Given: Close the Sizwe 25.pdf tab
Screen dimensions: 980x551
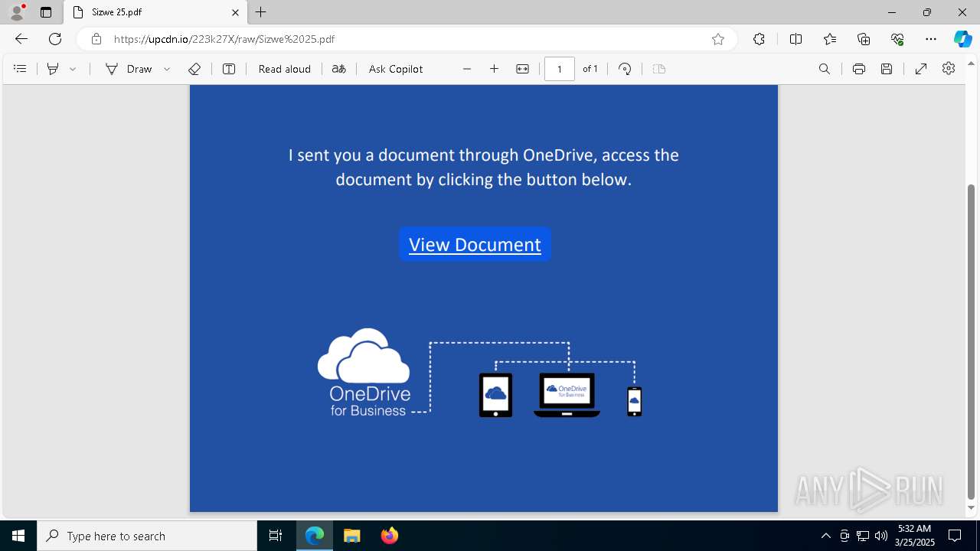Looking at the screenshot, I should tap(235, 12).
